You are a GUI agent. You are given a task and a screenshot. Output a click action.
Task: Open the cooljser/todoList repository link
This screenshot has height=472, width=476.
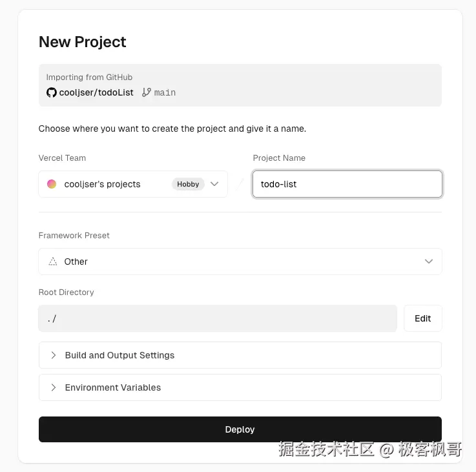tap(96, 92)
